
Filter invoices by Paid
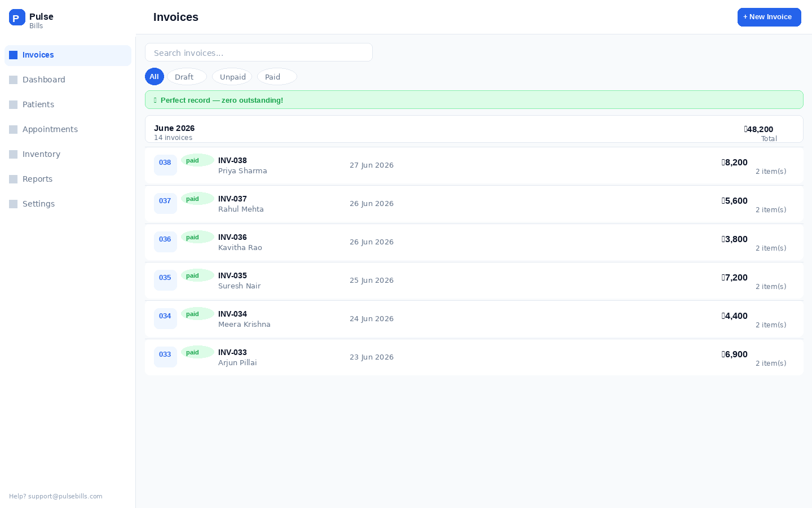point(277,77)
